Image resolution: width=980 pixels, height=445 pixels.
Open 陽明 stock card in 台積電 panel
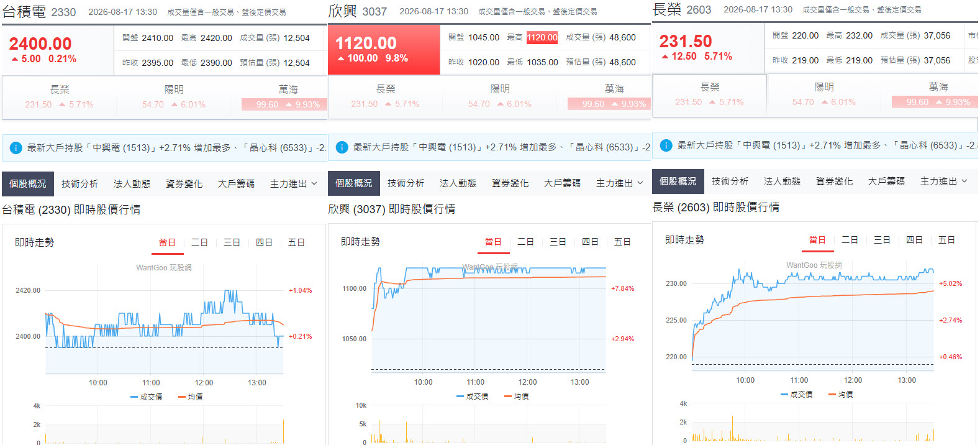[174, 97]
